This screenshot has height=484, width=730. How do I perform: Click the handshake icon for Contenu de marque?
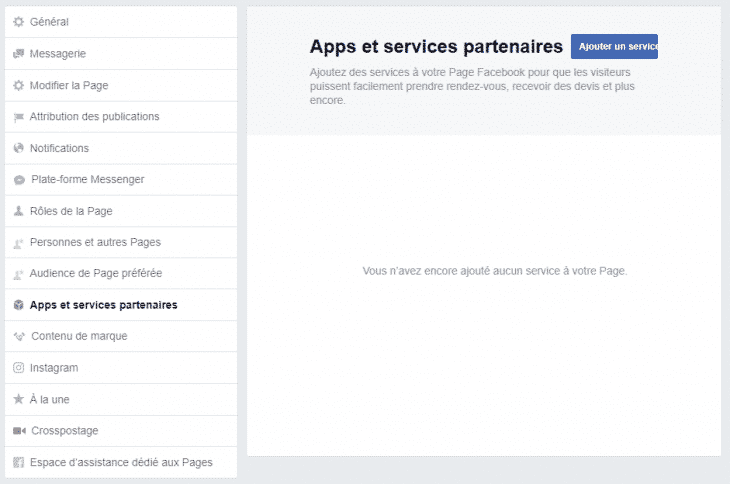click(19, 336)
